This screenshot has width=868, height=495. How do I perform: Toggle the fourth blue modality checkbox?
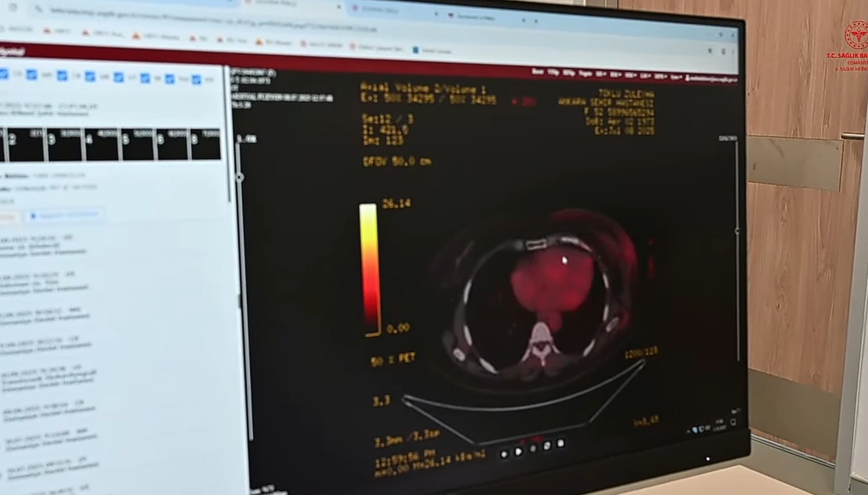(x=90, y=77)
